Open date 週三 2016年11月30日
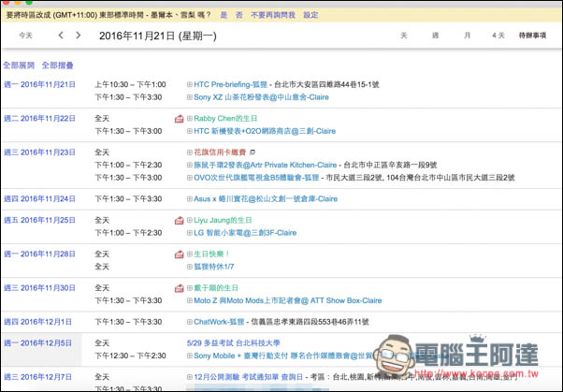This screenshot has height=392, width=563. point(39,288)
